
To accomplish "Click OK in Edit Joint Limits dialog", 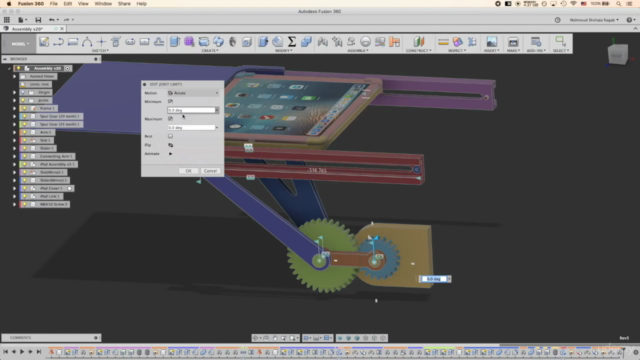I will pos(189,171).
